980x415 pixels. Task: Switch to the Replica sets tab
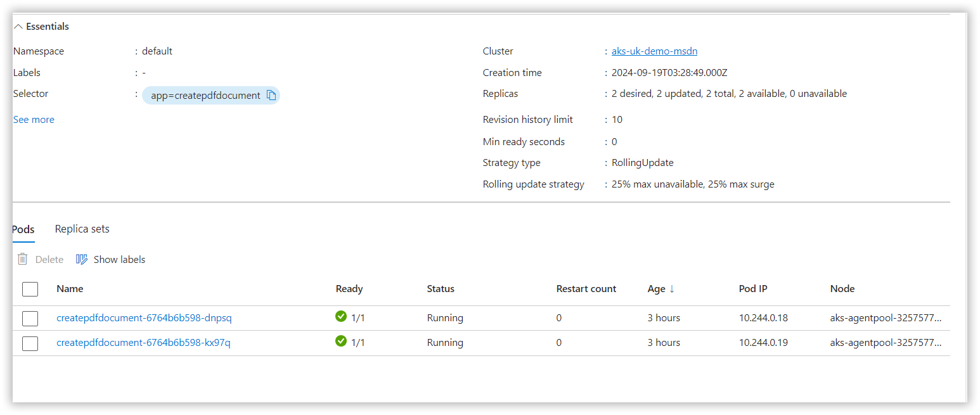(82, 229)
